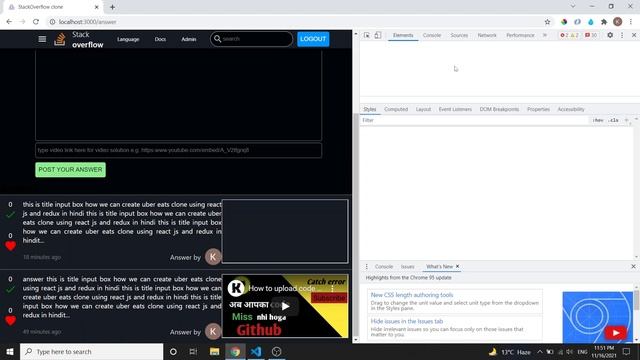The height and width of the screenshot is (360, 640).
Task: Click the channel logo on the embedded video
Action: coord(236,288)
